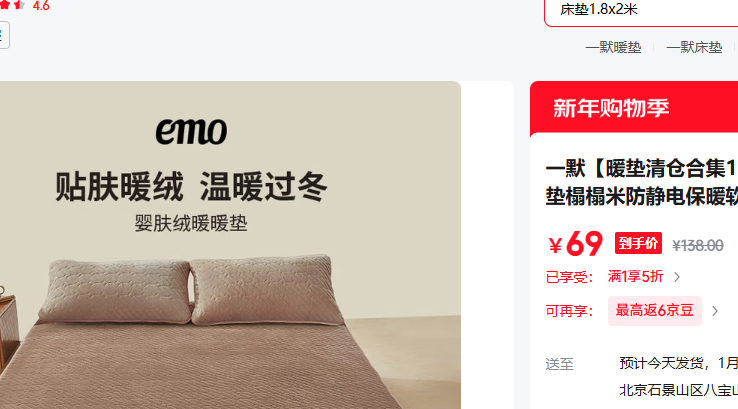
Task: Click the 贴肤暖绒 温暖过冬 headline in the image
Action: 191,187
